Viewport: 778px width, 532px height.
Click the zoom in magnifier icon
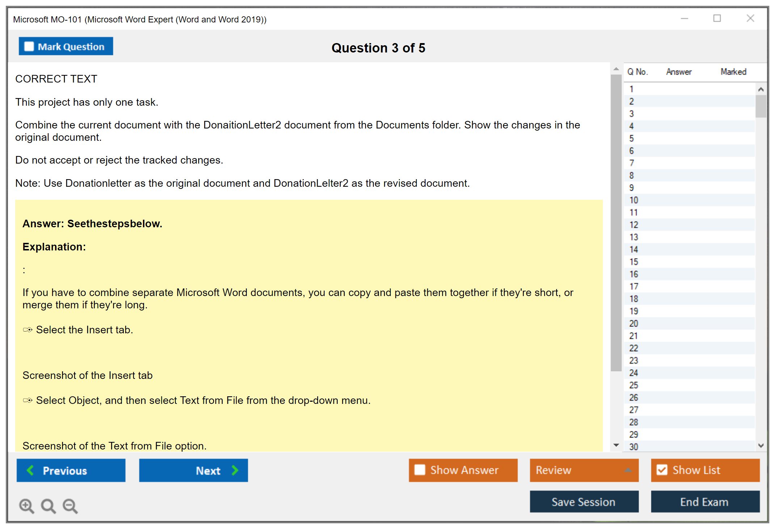click(x=26, y=506)
